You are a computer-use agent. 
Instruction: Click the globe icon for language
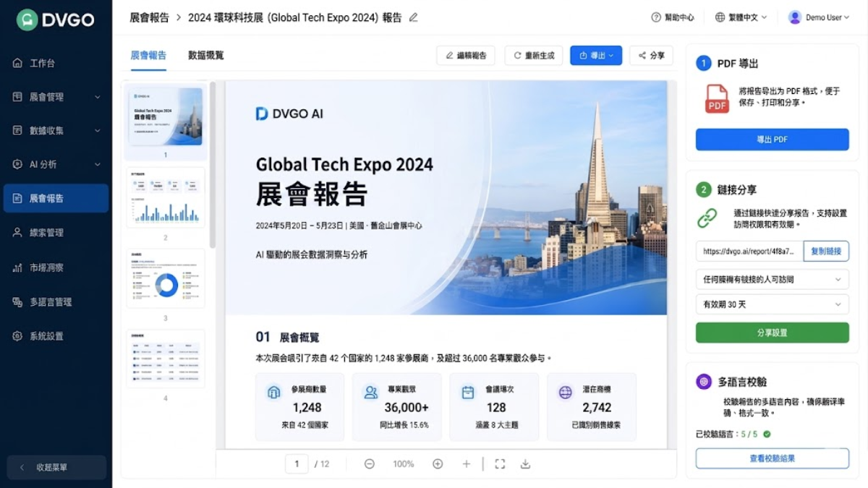[x=720, y=17]
